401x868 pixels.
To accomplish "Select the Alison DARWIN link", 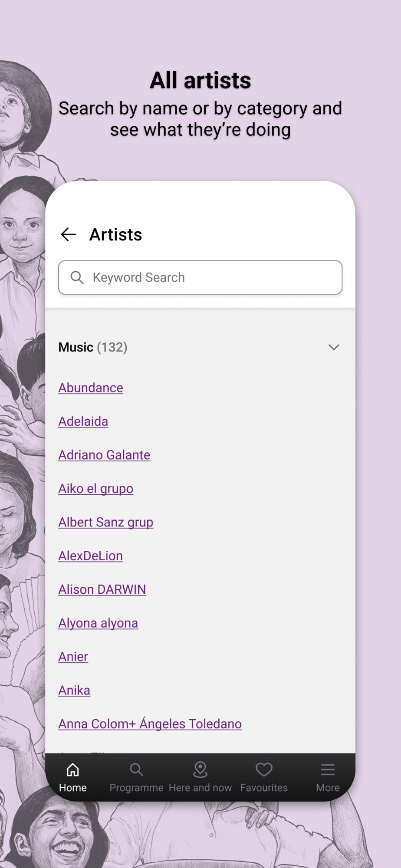I will coord(102,589).
